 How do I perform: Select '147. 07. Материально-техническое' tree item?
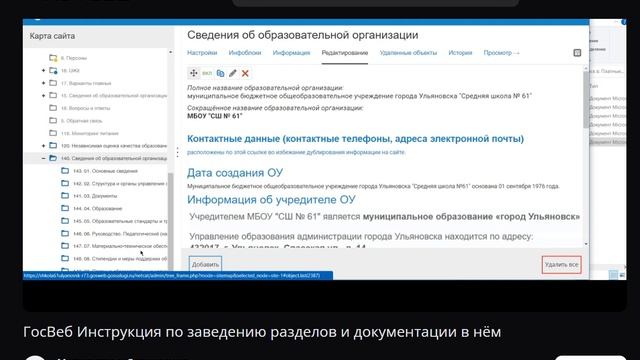tap(120, 246)
